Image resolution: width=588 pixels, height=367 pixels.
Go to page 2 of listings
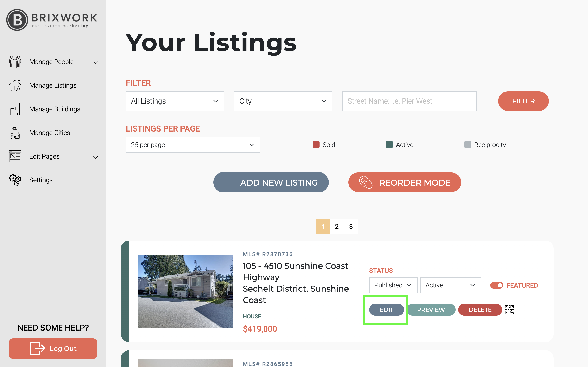tap(337, 227)
